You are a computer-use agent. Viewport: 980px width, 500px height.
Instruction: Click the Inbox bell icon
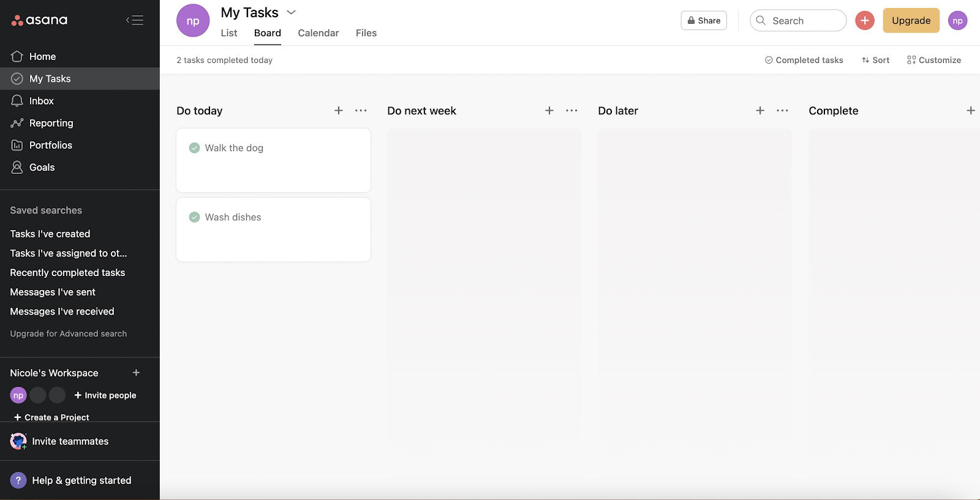pyautogui.click(x=17, y=101)
